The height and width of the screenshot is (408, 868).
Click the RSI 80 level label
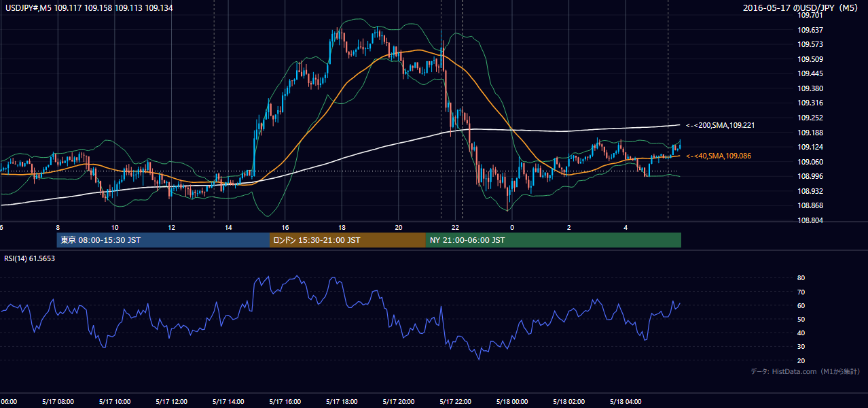click(801, 278)
